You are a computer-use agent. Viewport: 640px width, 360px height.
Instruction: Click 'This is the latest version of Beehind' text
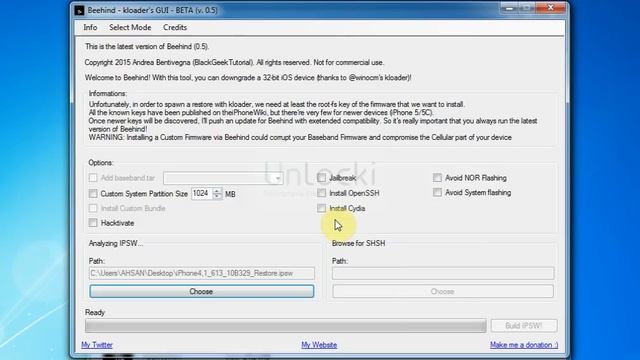(x=147, y=47)
